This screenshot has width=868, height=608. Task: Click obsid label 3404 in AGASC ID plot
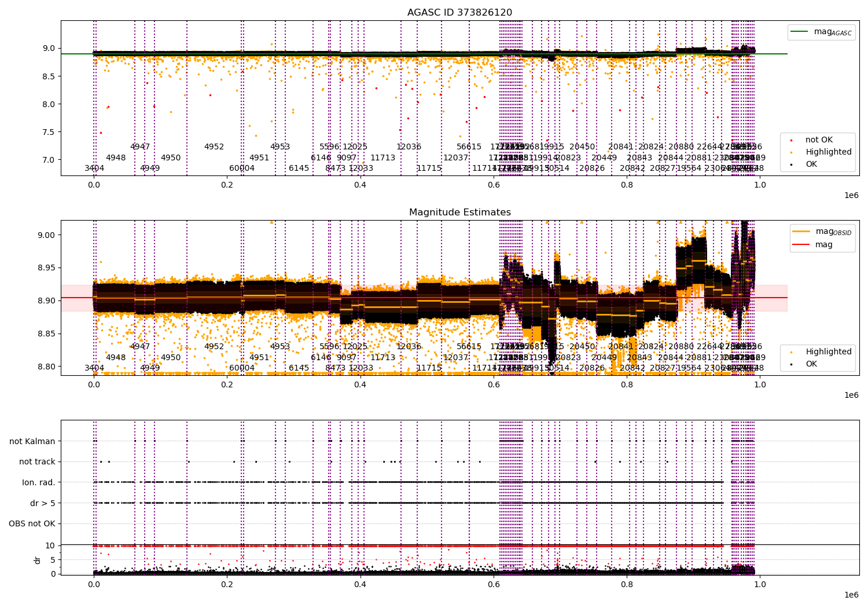pos(94,169)
